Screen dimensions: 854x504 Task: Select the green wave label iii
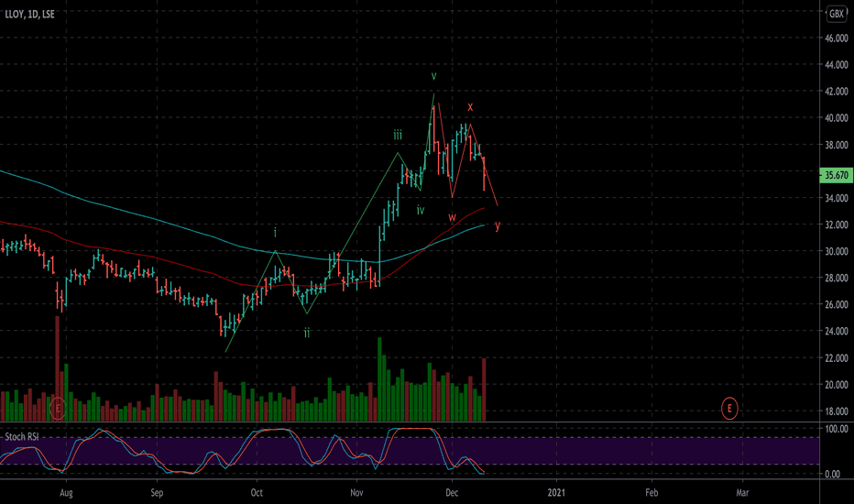tap(398, 135)
